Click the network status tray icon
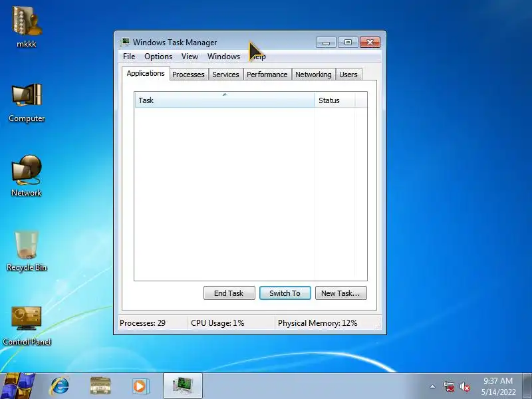532x399 pixels. tap(448, 386)
